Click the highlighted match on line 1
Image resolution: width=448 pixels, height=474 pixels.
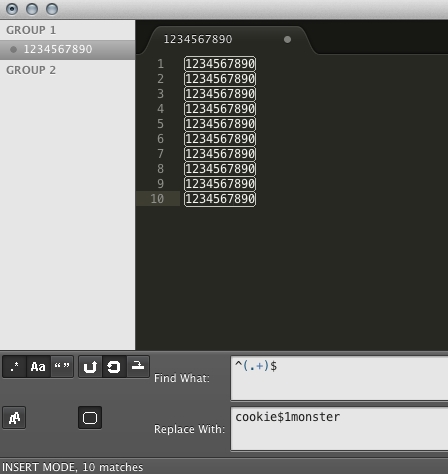[220, 64]
